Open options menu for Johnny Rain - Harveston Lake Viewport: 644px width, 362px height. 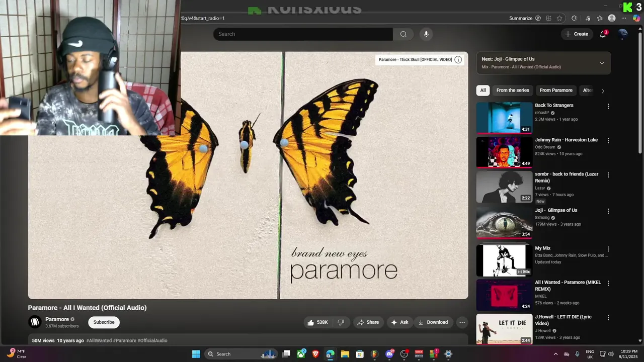click(x=608, y=141)
